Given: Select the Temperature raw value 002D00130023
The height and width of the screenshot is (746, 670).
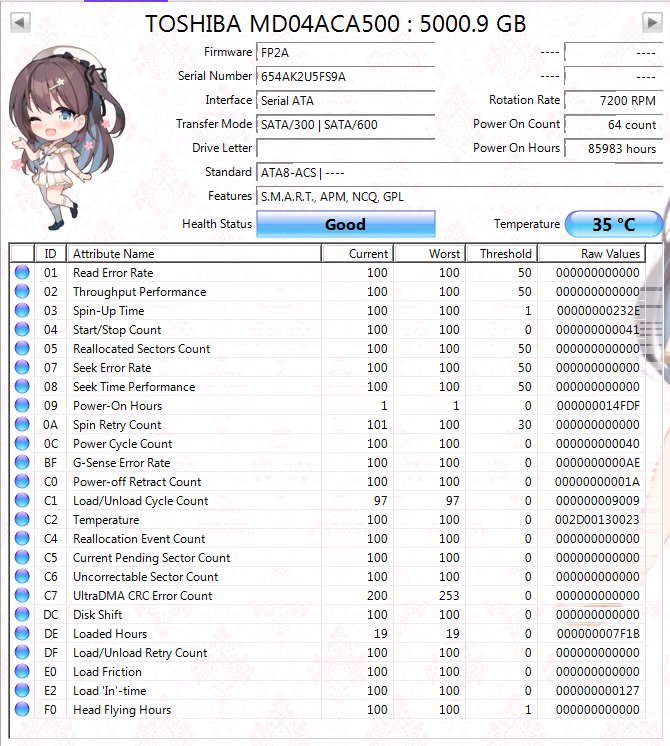Looking at the screenshot, I should 597,520.
